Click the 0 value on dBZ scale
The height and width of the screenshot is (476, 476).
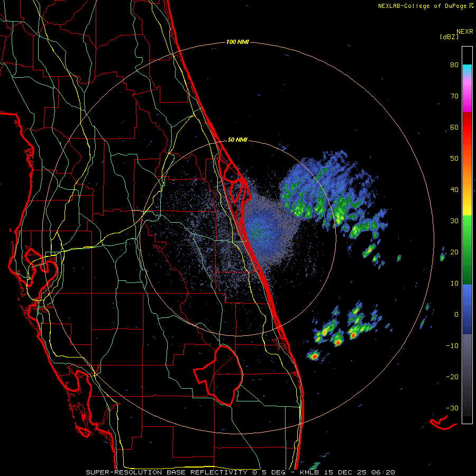pos(456,315)
